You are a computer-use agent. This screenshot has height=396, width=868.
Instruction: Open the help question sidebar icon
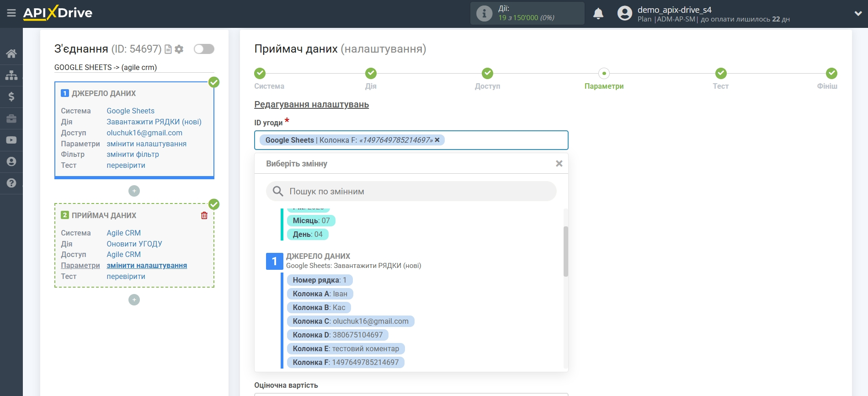click(x=11, y=183)
